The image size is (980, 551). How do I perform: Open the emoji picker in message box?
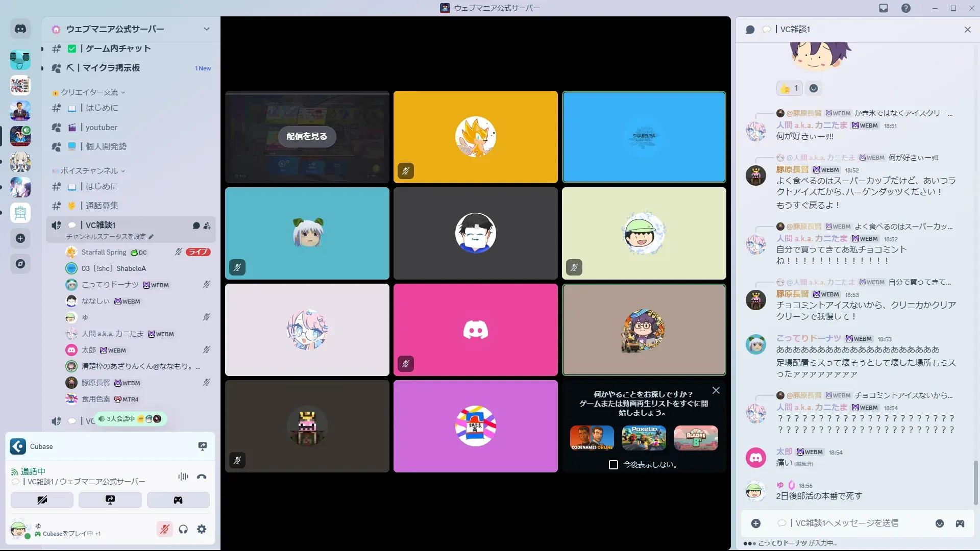[x=939, y=523]
